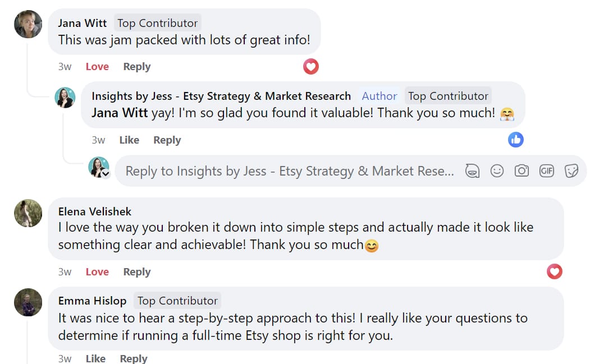The image size is (590, 364).
Task: Toggle Like on Insights by Jess reply
Action: pyautogui.click(x=129, y=140)
